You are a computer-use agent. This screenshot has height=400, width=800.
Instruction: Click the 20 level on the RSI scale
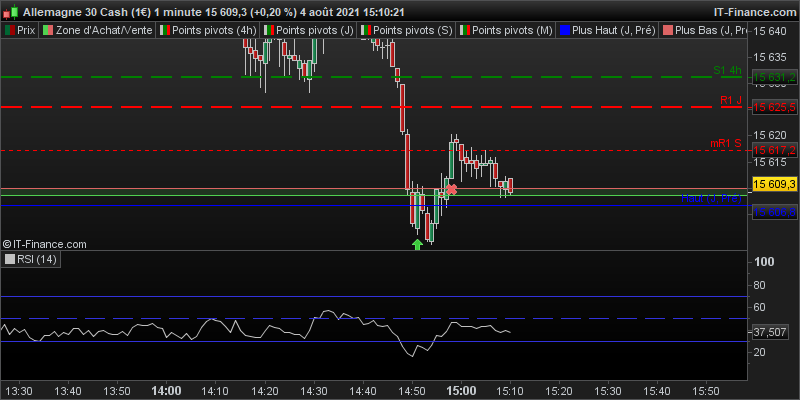tap(761, 352)
